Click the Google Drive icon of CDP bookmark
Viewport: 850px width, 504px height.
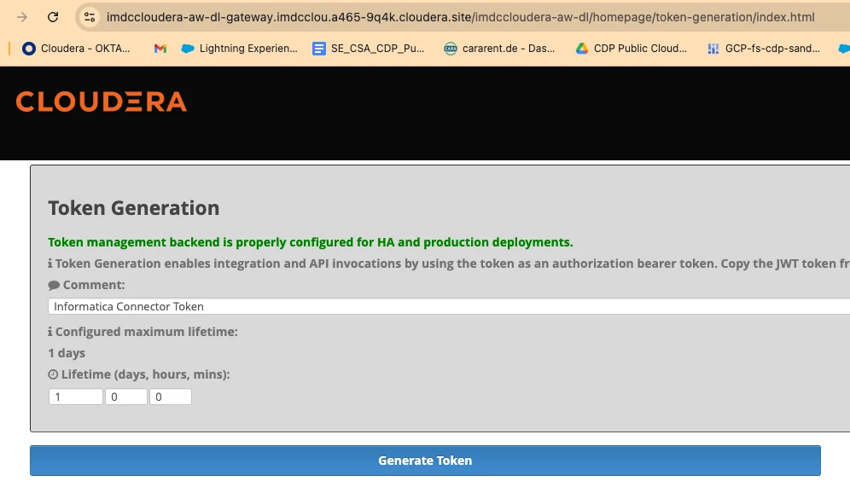(x=582, y=49)
